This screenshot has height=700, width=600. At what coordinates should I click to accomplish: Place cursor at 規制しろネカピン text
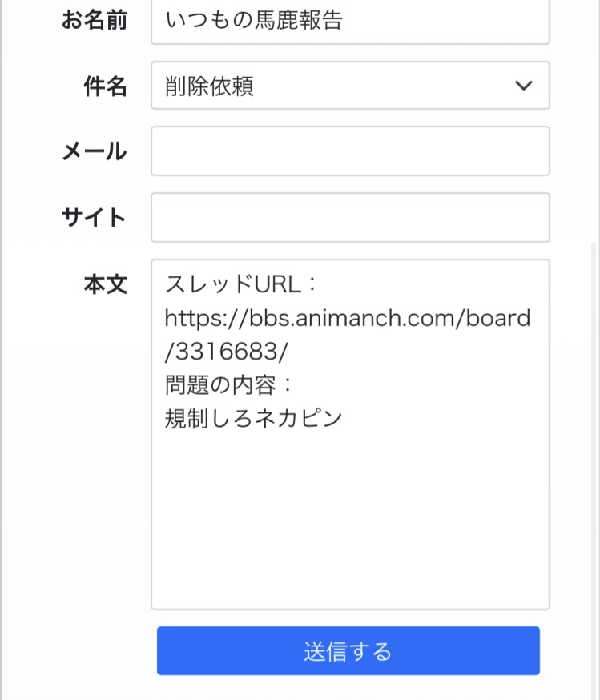click(254, 418)
